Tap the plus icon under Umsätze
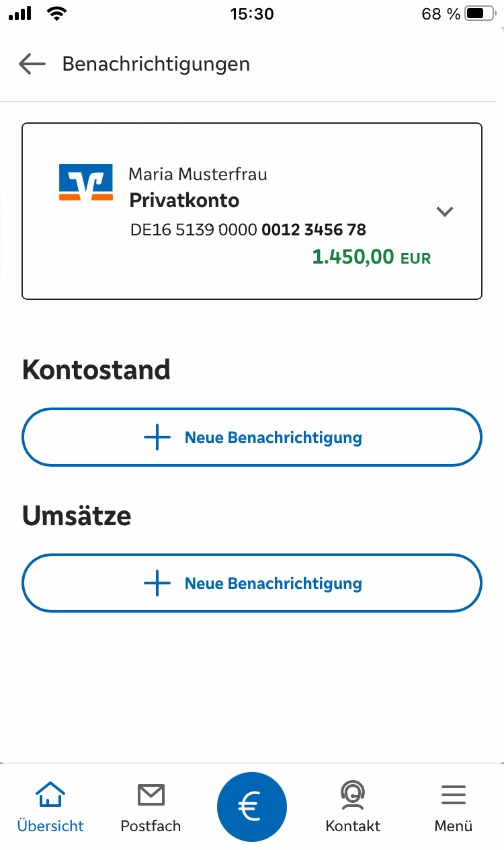The height and width of the screenshot is (850, 504). [157, 583]
